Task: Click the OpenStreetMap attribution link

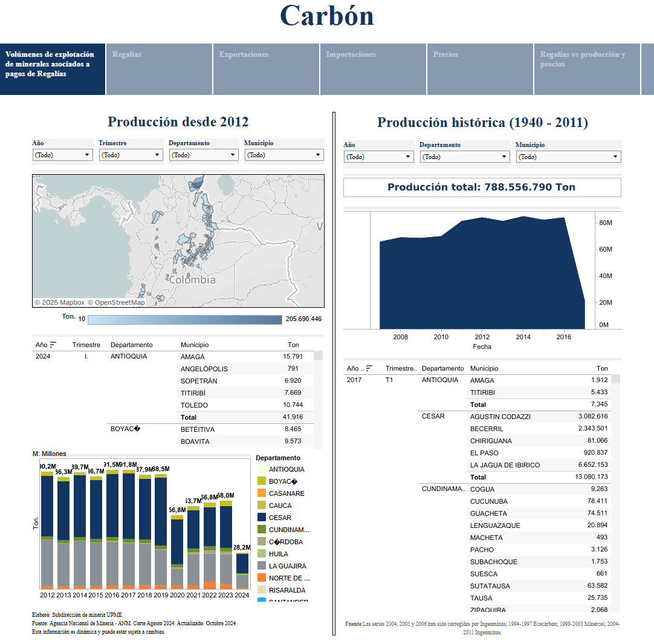Action: click(x=116, y=302)
